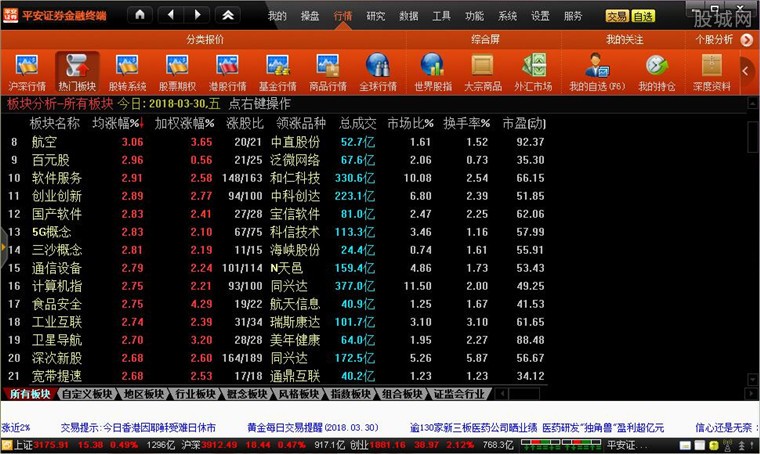Open the 我的持仓 icon
Viewport: 760px width, 454px height.
657,73
